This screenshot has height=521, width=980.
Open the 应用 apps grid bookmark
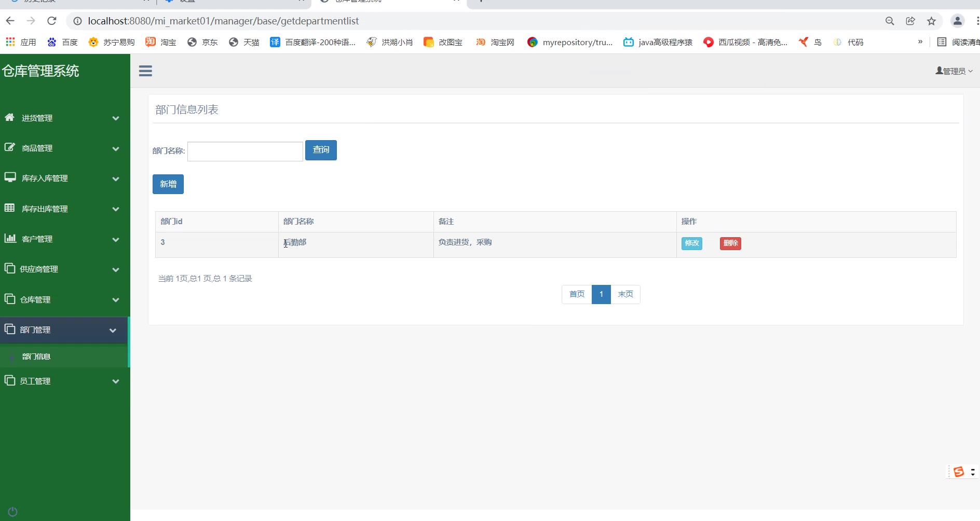click(21, 42)
